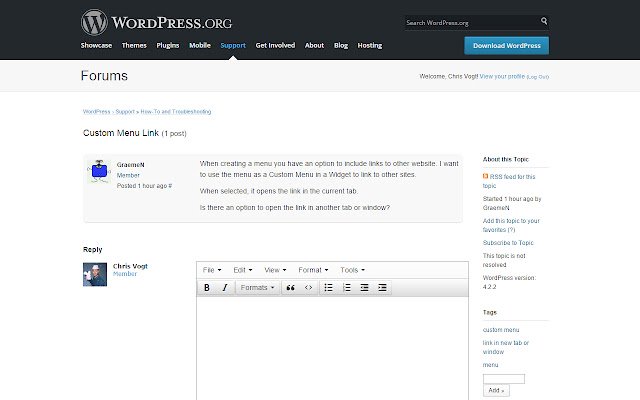Go to the Showcase page

(x=96, y=45)
